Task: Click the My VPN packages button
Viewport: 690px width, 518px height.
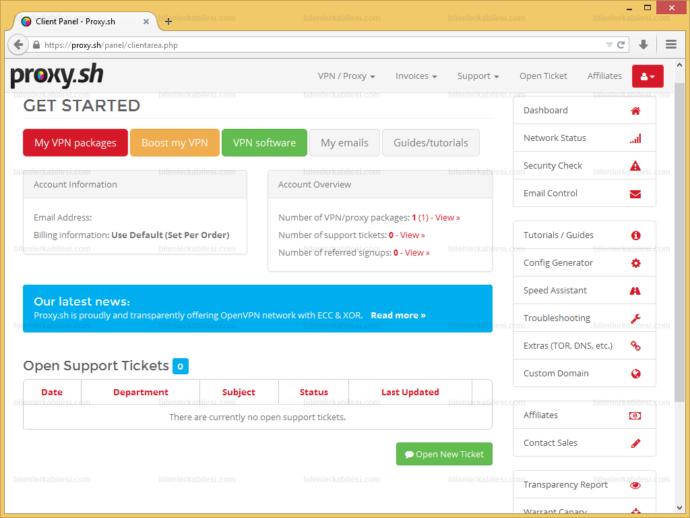Action: coord(75,143)
